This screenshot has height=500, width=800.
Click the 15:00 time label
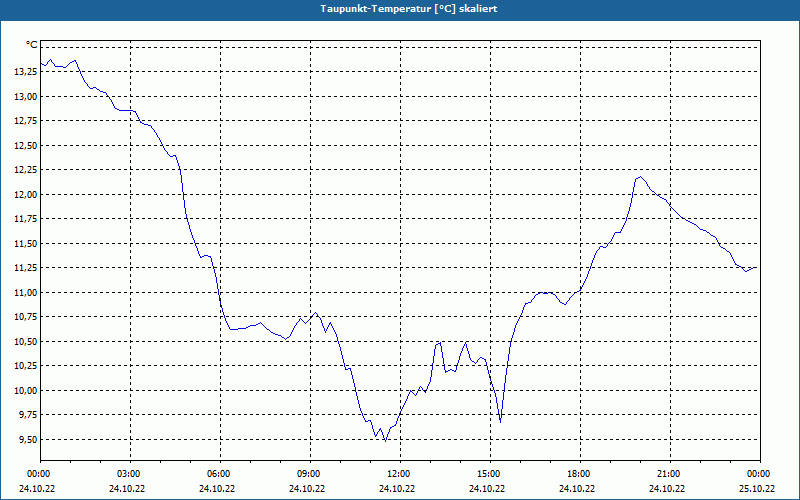(x=490, y=474)
